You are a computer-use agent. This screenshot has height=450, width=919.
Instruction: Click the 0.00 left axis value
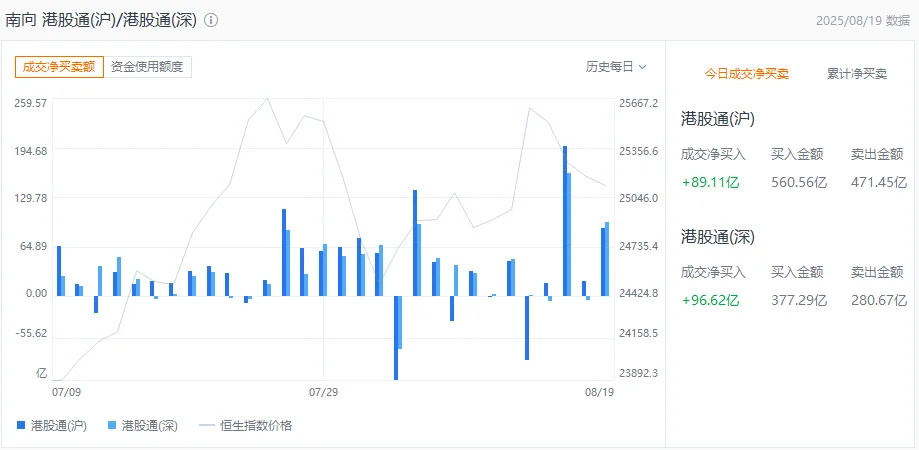point(36,292)
